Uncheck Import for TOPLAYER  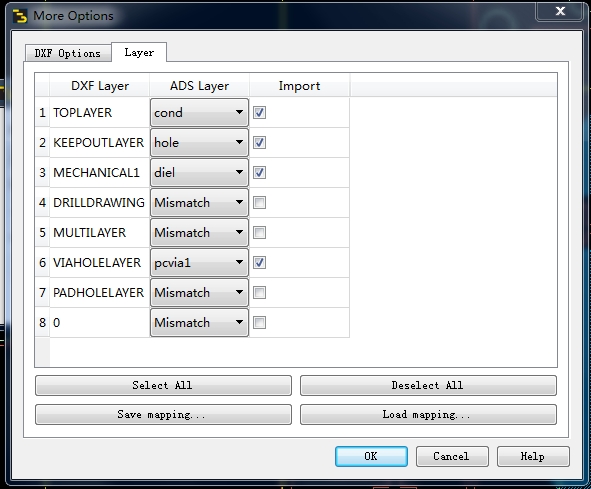click(259, 112)
